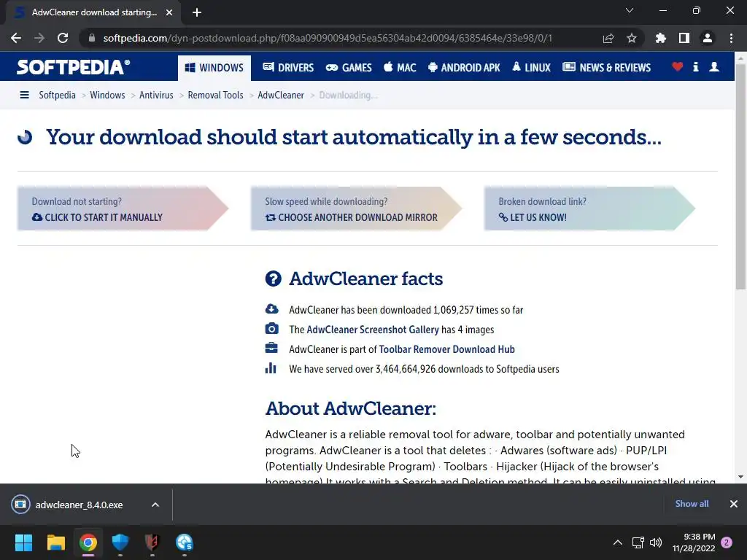Click the page vertical scrollbar thumb
The width and height of the screenshot is (747, 560).
coord(740,176)
